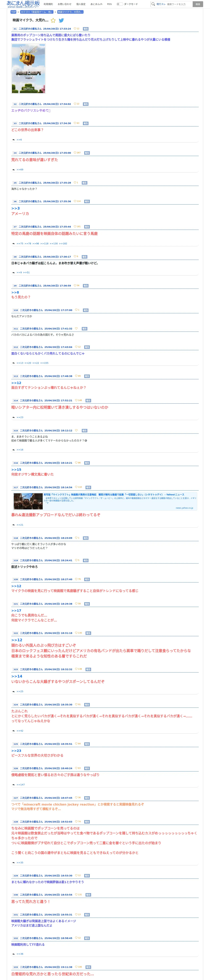Report post >>1 with 報告
Image resolution: width=210 pixels, height=980 pixels.
tap(86, 29)
